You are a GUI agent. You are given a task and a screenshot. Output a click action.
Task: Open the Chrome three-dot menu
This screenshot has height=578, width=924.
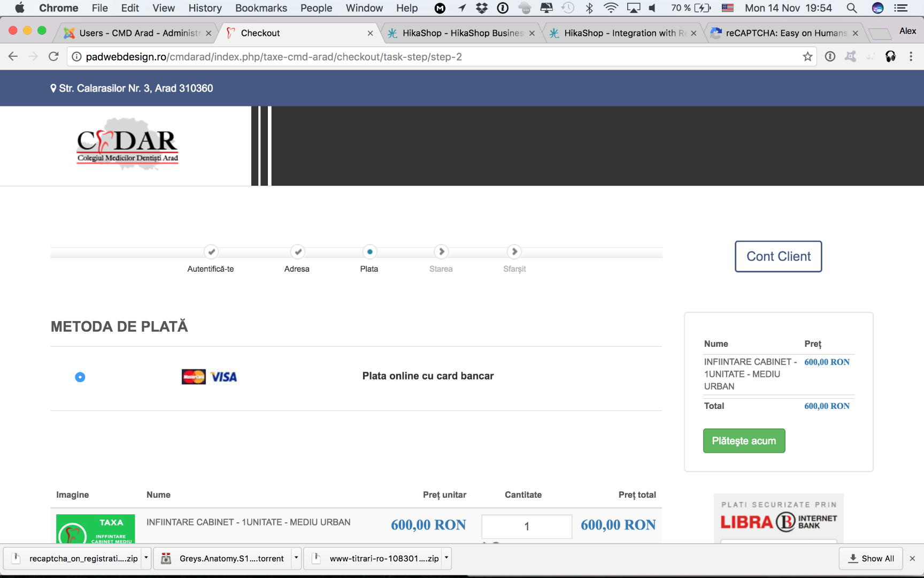coord(911,57)
